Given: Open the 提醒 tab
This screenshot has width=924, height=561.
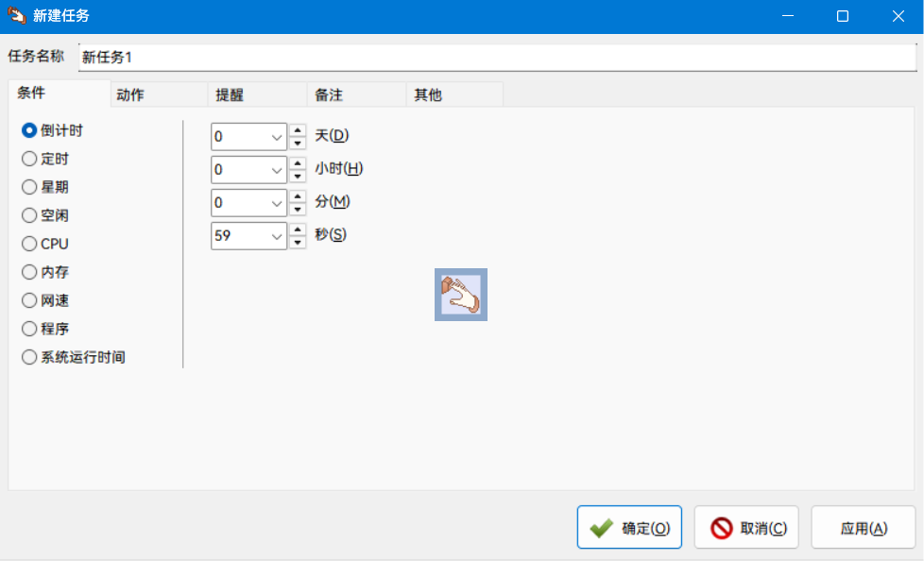Looking at the screenshot, I should coord(256,94).
